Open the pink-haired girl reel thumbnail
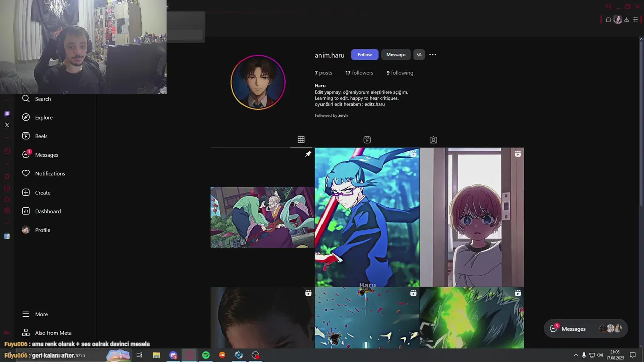This screenshot has width=644, height=362. pyautogui.click(x=472, y=217)
